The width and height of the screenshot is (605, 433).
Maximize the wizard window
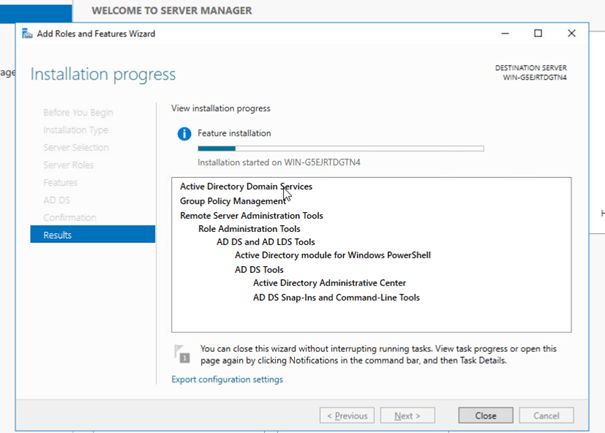tap(537, 33)
